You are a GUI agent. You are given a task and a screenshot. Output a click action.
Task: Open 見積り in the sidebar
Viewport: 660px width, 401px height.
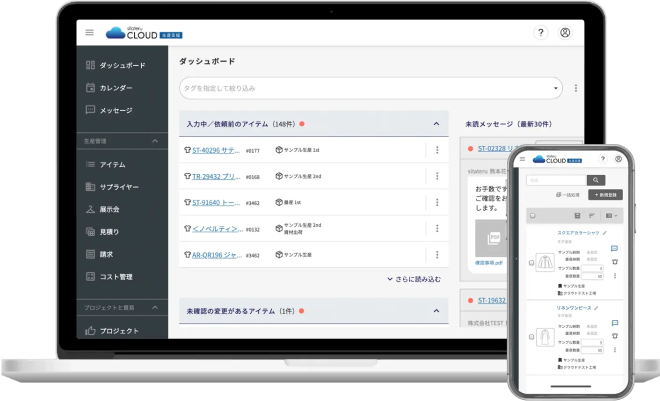103,232
